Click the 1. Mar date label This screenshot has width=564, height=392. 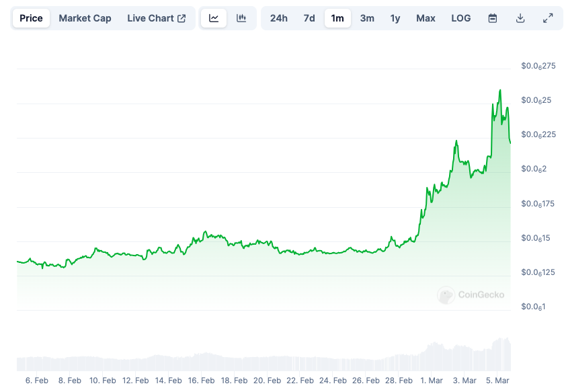click(432, 380)
